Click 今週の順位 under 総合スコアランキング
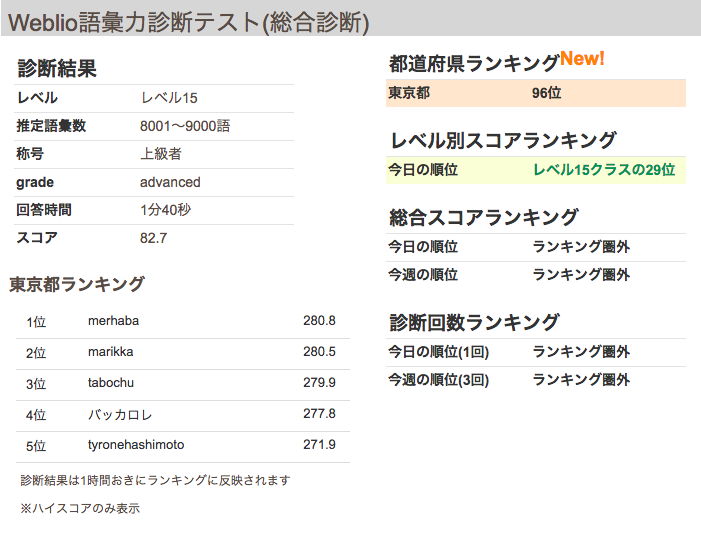Viewport: 701px width, 535px height. pos(423,274)
